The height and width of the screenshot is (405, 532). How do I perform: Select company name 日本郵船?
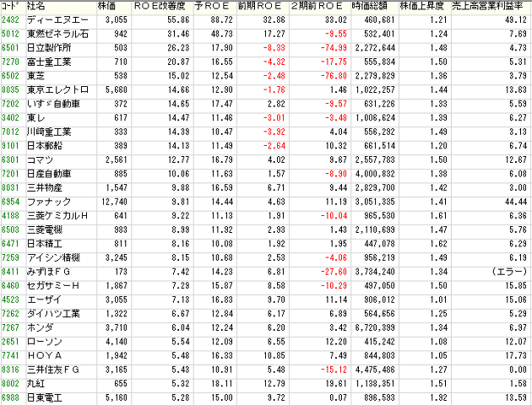click(45, 146)
